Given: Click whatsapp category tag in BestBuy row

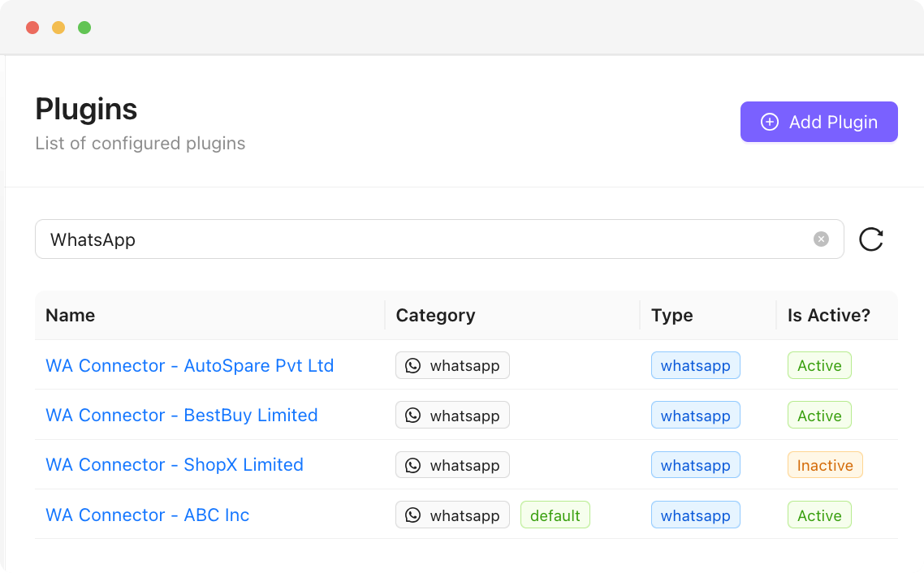Looking at the screenshot, I should coord(452,416).
